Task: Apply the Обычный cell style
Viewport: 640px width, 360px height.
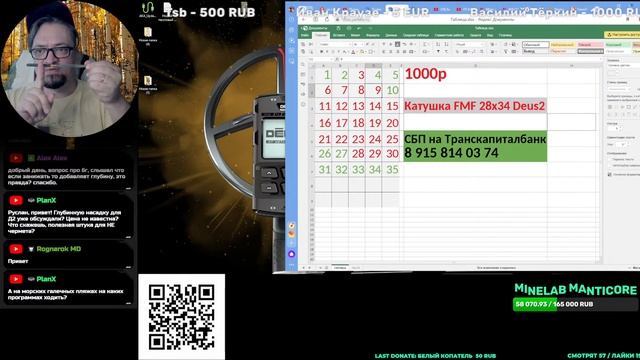Action: point(536,44)
